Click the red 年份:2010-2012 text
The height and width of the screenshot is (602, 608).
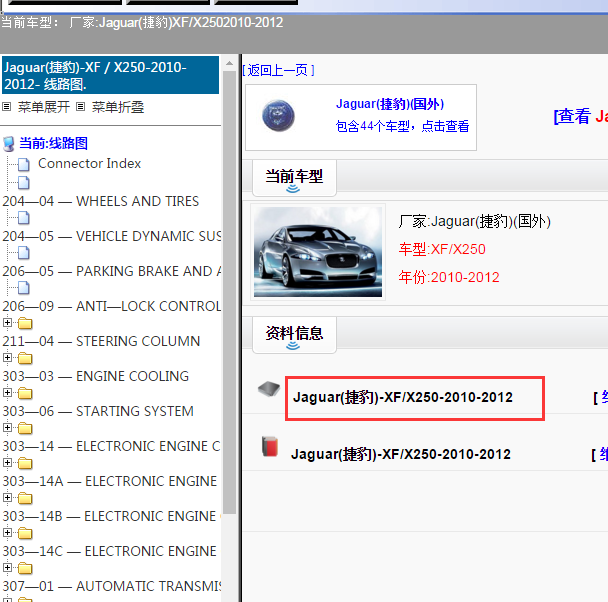coord(449,278)
